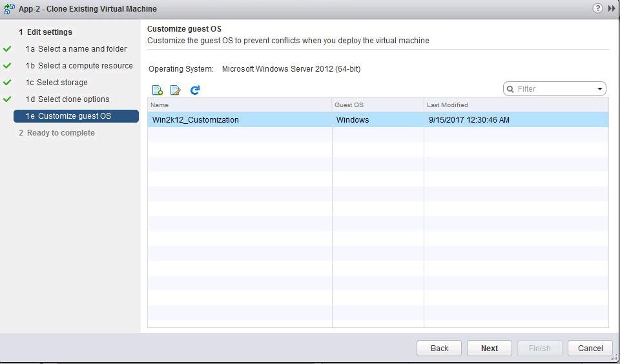The width and height of the screenshot is (620, 364).
Task: Click the double-arrow expand icon
Action: click(612, 8)
